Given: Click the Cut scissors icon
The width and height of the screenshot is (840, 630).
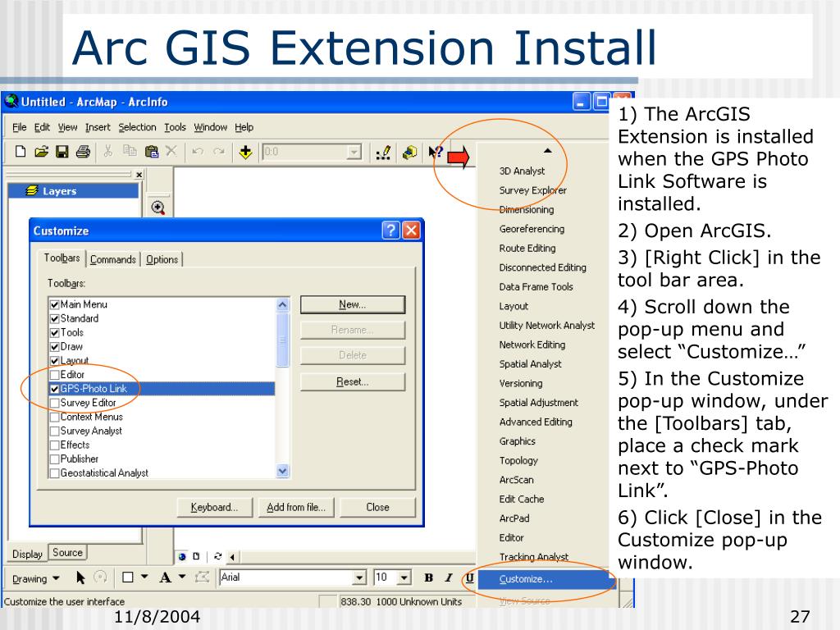Looking at the screenshot, I should 108,152.
